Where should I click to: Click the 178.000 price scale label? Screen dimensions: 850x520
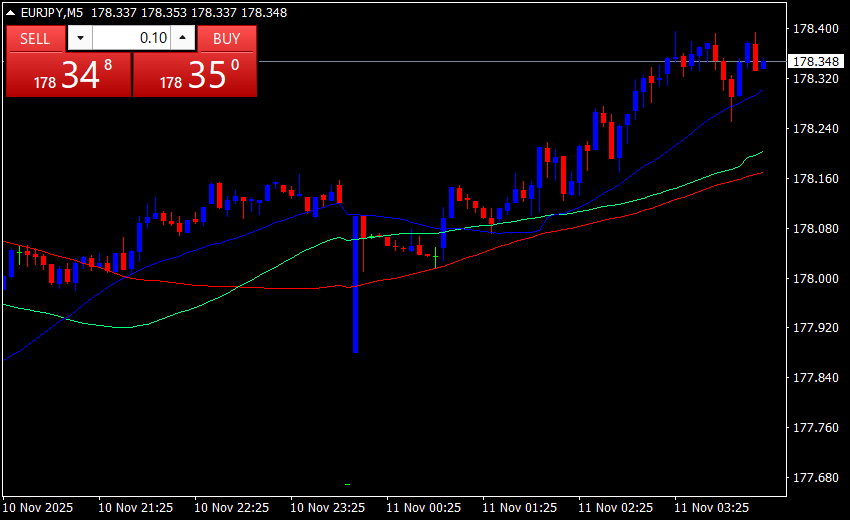pyautogui.click(x=815, y=279)
